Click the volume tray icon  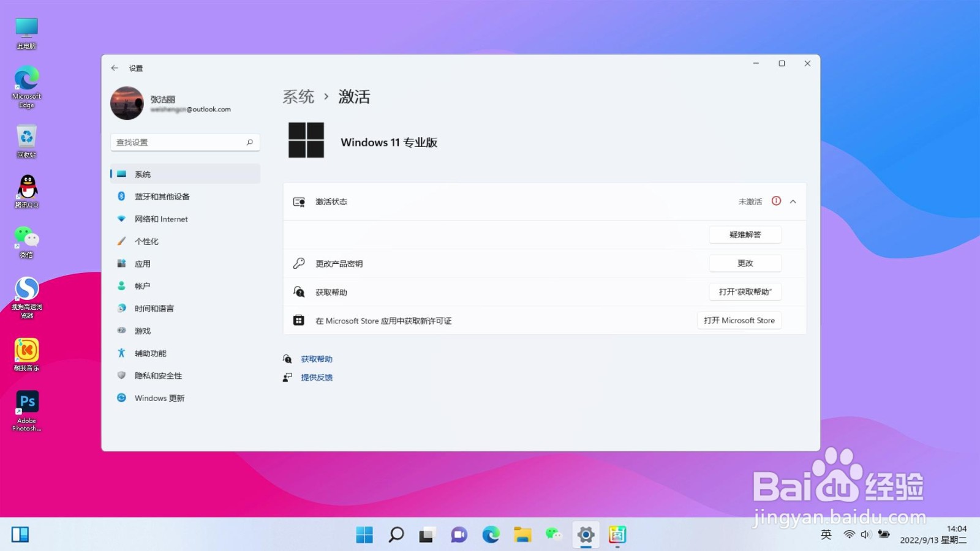tap(865, 534)
